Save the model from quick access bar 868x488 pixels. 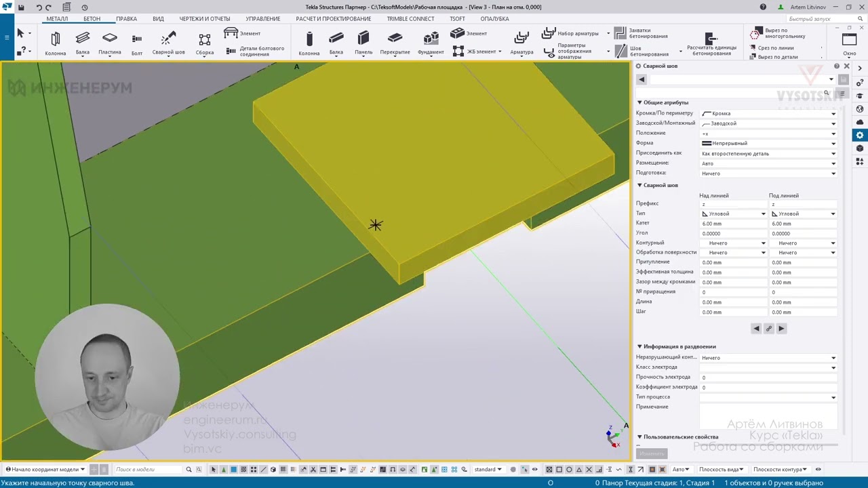(x=21, y=7)
